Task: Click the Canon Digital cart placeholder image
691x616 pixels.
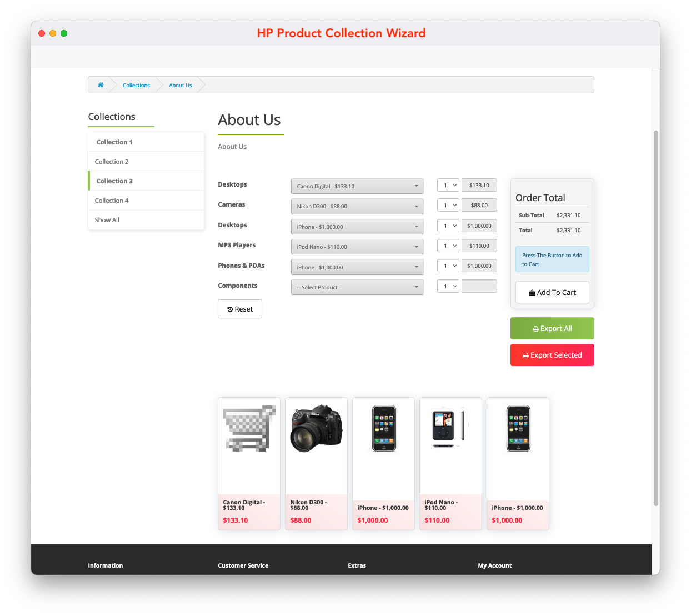Action: coord(249,428)
